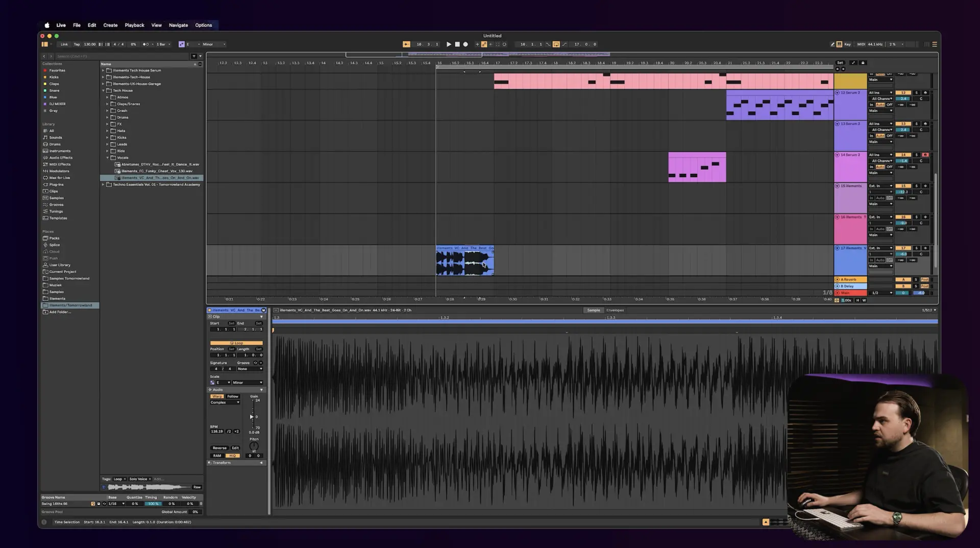Start playback with the transport Play button

coord(449,44)
